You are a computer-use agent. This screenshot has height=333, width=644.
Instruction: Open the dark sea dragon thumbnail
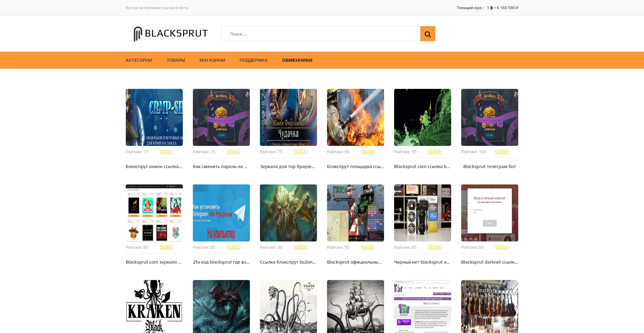click(221, 307)
